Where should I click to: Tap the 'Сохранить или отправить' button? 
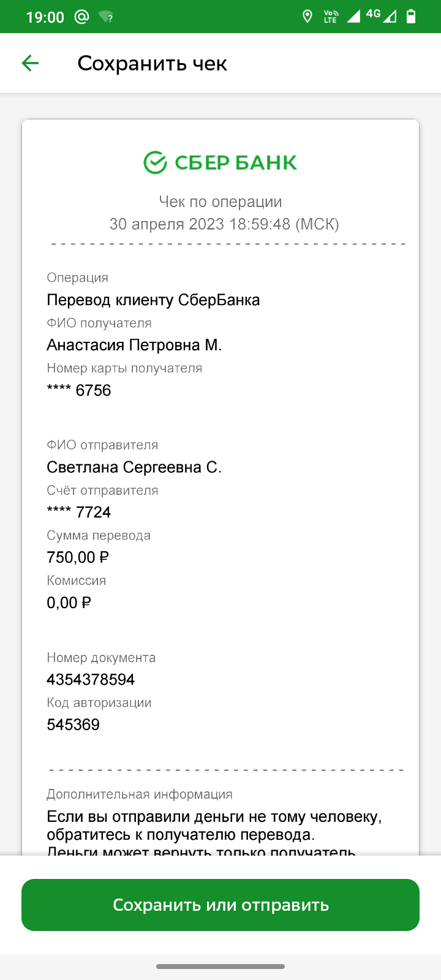point(221,905)
